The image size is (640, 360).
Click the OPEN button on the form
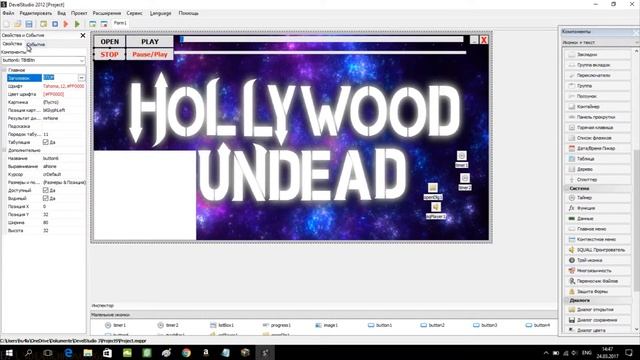(109, 42)
